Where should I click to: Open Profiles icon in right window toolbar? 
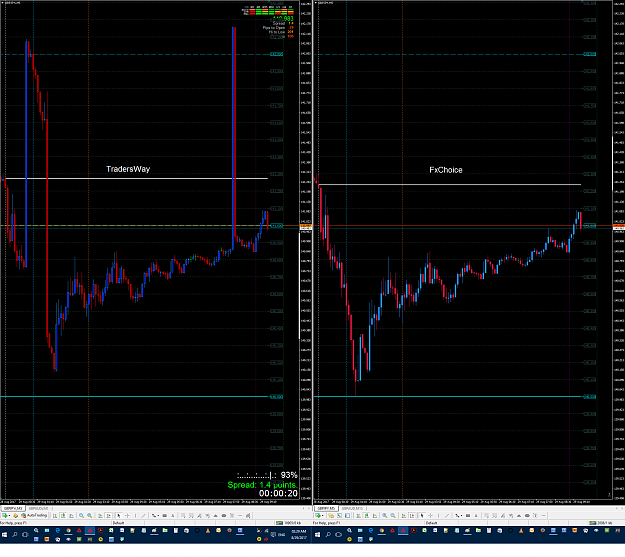tap(331, 516)
